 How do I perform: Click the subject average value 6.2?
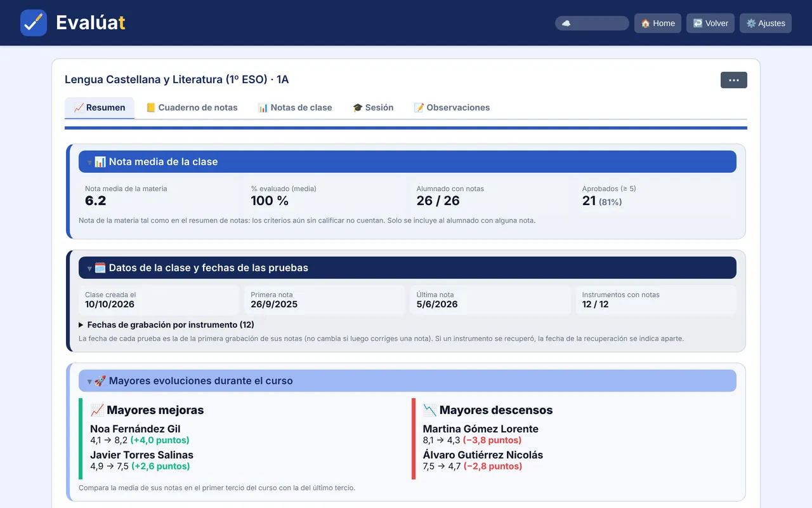coord(96,201)
